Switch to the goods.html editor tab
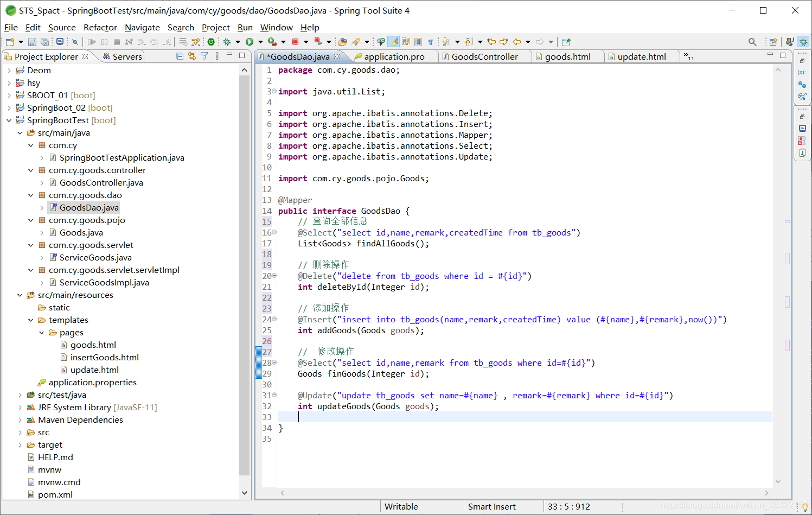Screen dimensions: 812x515 tap(567, 56)
